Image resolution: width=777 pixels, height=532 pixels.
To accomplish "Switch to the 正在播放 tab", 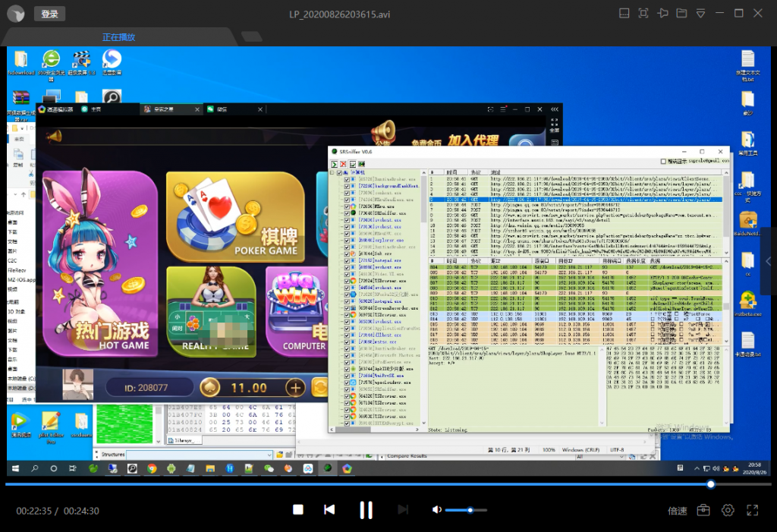I will [x=118, y=37].
